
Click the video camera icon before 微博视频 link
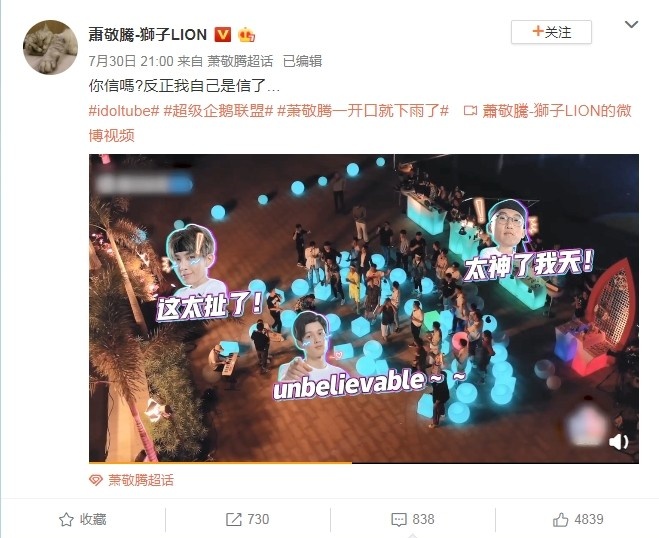pos(470,111)
